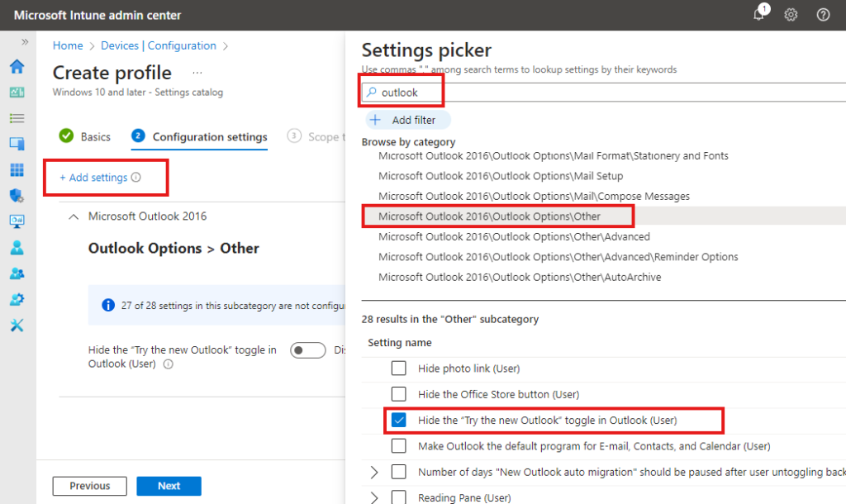Enable the Hide Try the new Outlook switch
The height and width of the screenshot is (504, 846).
[308, 350]
